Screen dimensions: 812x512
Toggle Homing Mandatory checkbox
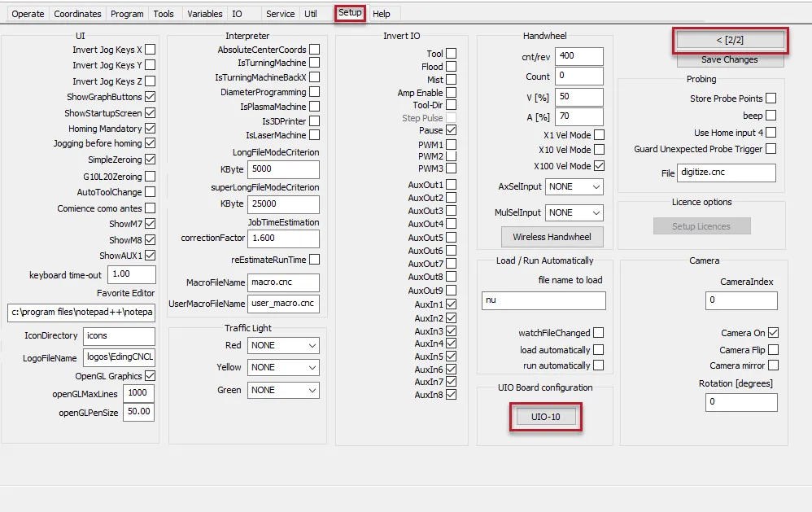pyautogui.click(x=151, y=129)
